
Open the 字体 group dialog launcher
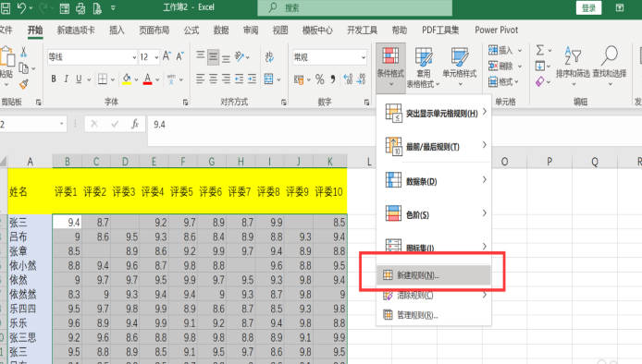(185, 103)
